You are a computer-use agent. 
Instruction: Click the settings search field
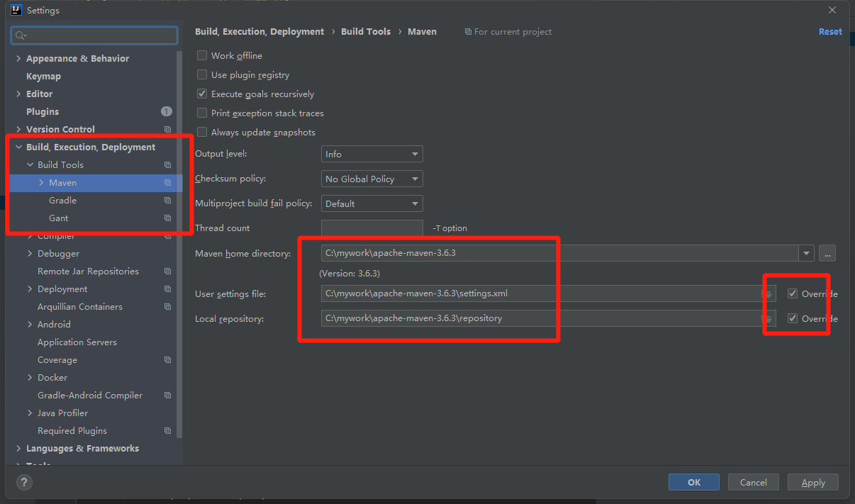94,35
